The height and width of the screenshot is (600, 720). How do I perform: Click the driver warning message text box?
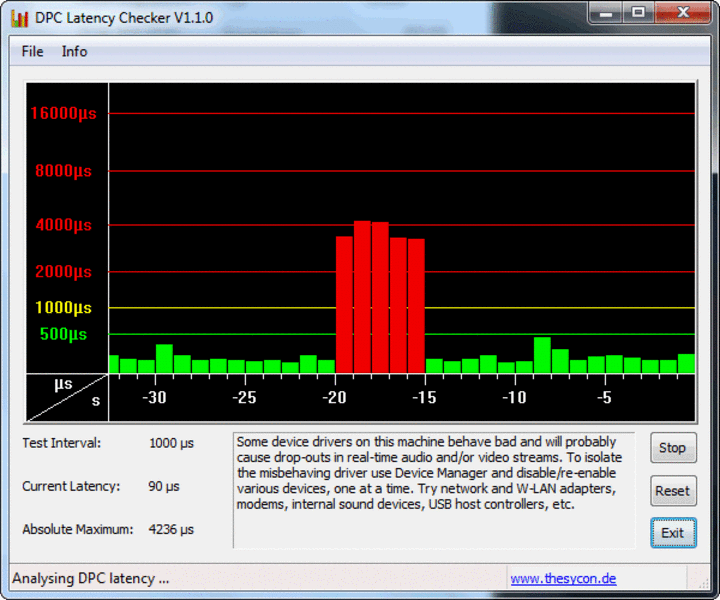(434, 490)
